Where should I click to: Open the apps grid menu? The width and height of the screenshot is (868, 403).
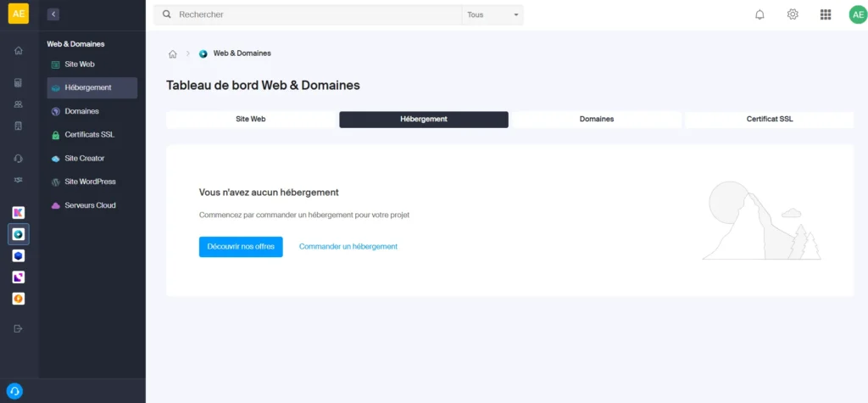point(826,14)
